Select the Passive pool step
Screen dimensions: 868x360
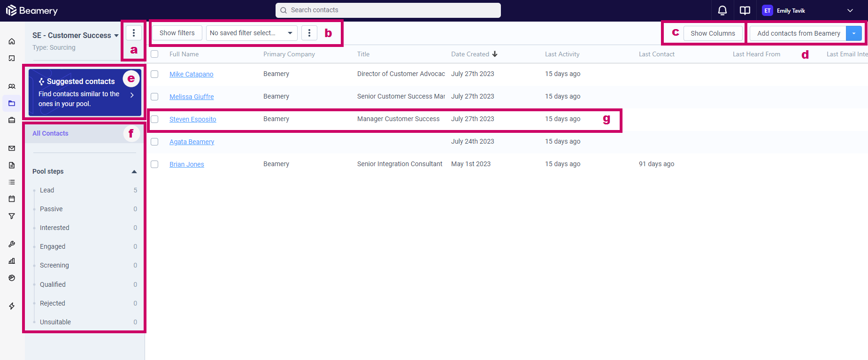click(51, 209)
